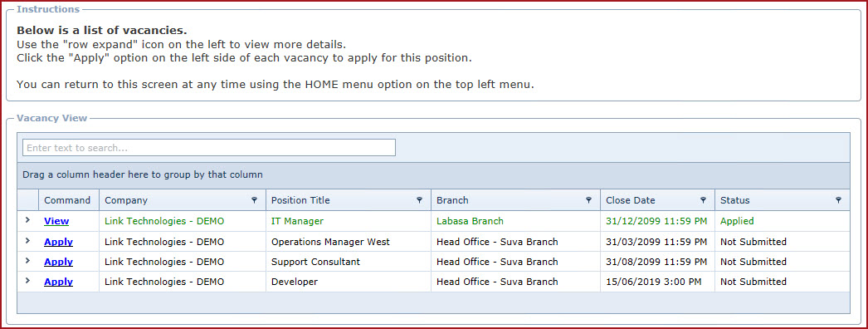The height and width of the screenshot is (329, 868).
Task: Focus the vacancy search text box
Action: [208, 148]
